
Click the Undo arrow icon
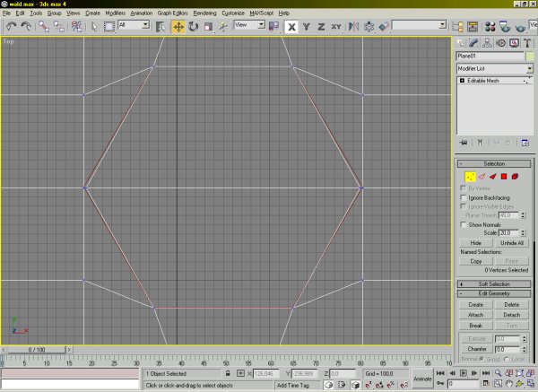point(11,27)
